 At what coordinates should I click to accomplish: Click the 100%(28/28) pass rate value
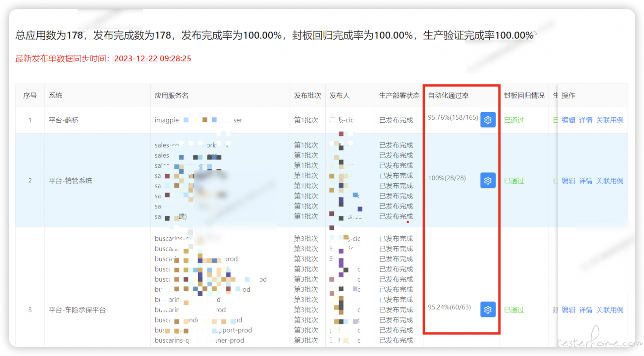447,178
